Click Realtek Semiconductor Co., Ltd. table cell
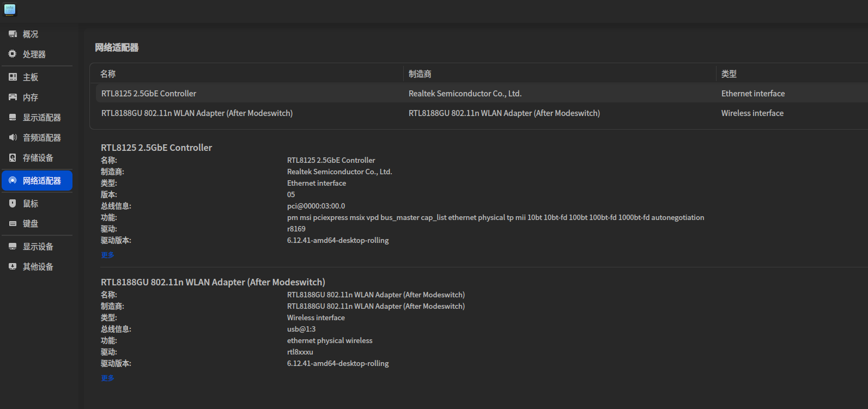The height and width of the screenshot is (409, 868). click(465, 94)
